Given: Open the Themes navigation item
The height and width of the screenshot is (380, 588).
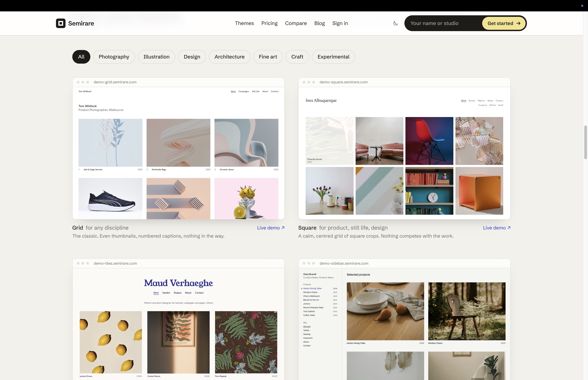Looking at the screenshot, I should 244,23.
